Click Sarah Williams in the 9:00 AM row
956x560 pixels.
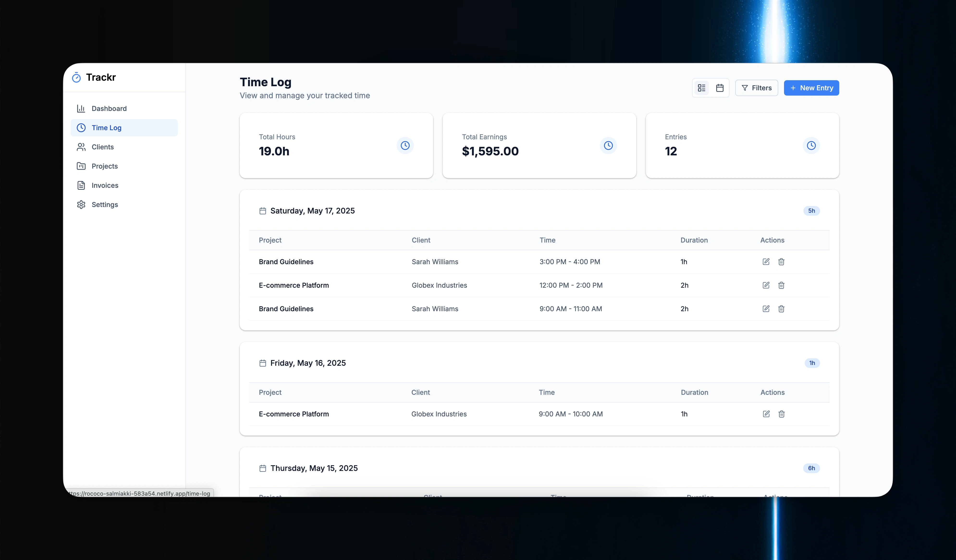tap(435, 309)
